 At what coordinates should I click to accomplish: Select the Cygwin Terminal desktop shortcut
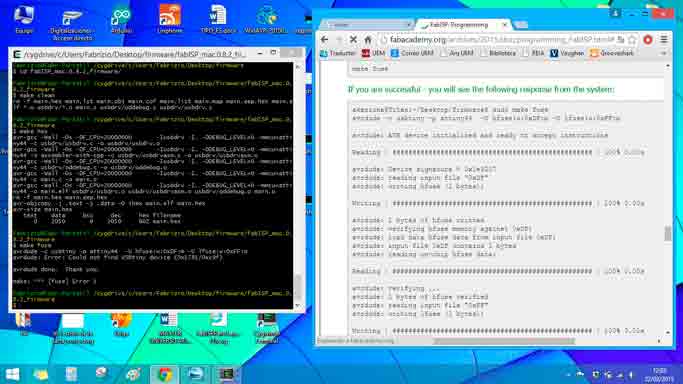(x=266, y=328)
